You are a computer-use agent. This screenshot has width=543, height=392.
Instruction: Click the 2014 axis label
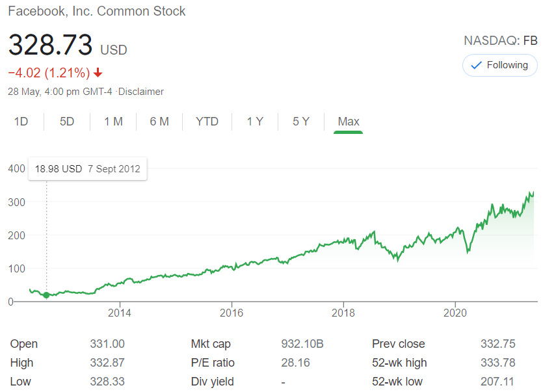point(120,313)
